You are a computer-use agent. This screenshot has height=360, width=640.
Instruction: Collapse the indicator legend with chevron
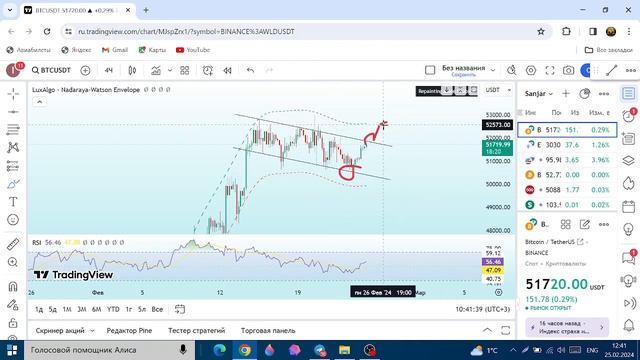[x=40, y=102]
